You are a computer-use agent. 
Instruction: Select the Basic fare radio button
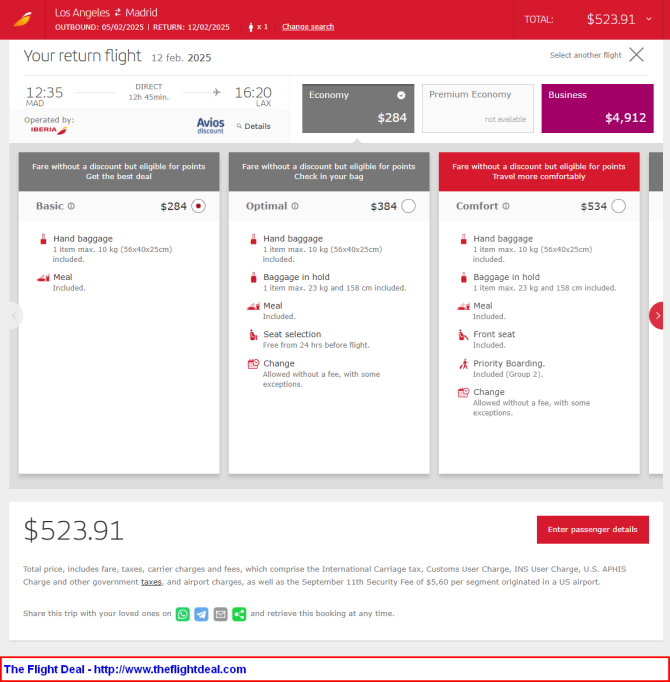(198, 206)
